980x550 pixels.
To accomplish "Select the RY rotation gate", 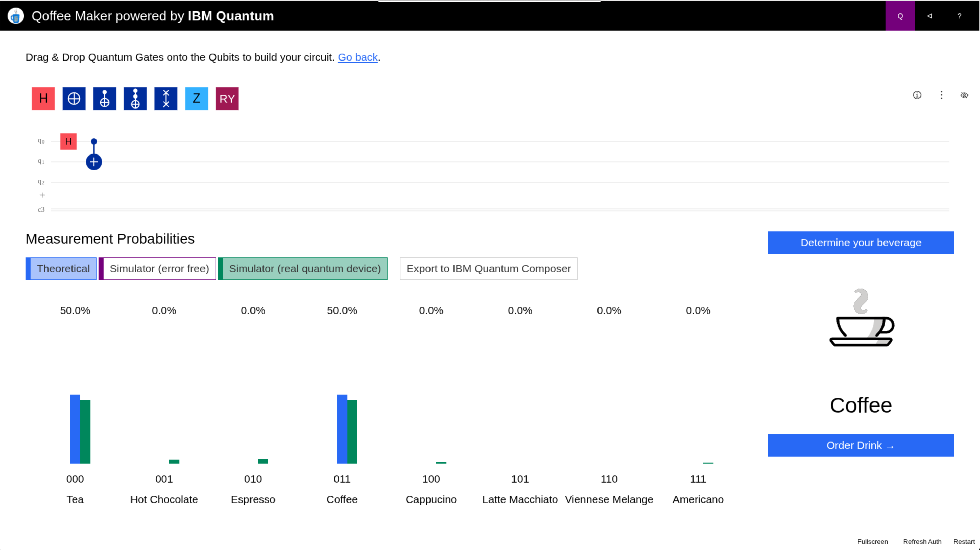I will tap(227, 98).
